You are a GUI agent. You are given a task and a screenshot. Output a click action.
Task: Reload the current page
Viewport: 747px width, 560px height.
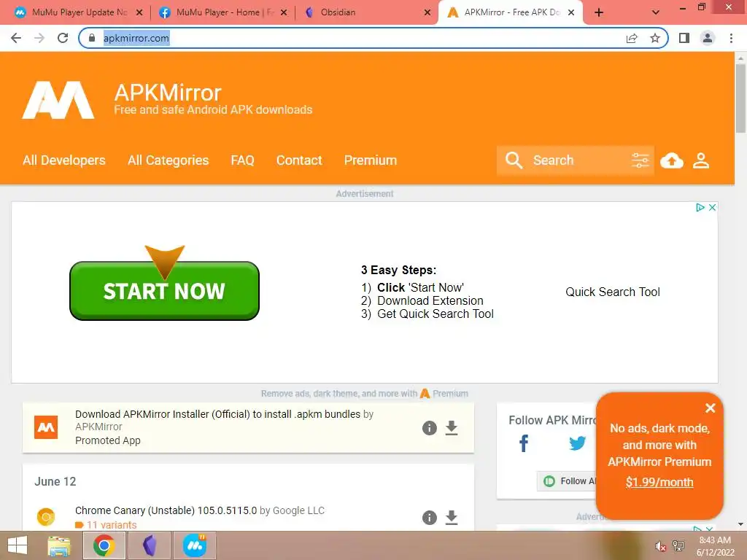(x=63, y=38)
